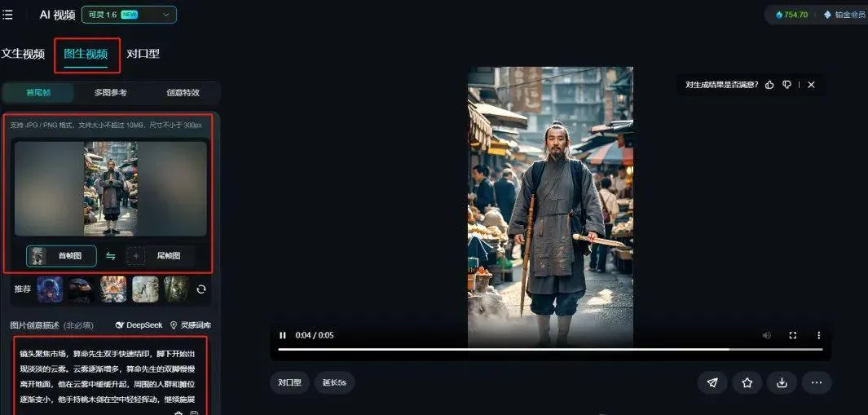Screen dimensions: 868x415
Task: Share video with paper plane icon
Action: click(712, 382)
